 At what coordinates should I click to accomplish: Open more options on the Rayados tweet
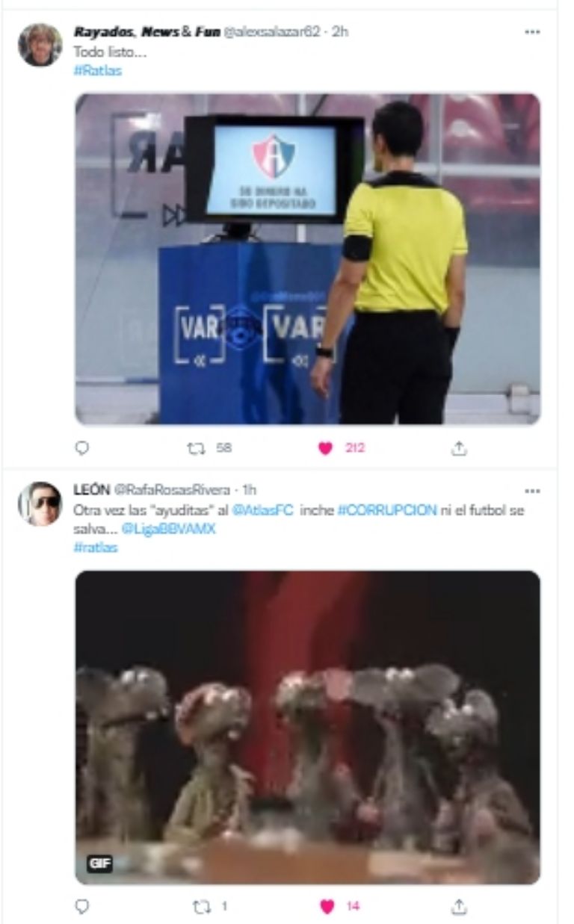pos(532,32)
